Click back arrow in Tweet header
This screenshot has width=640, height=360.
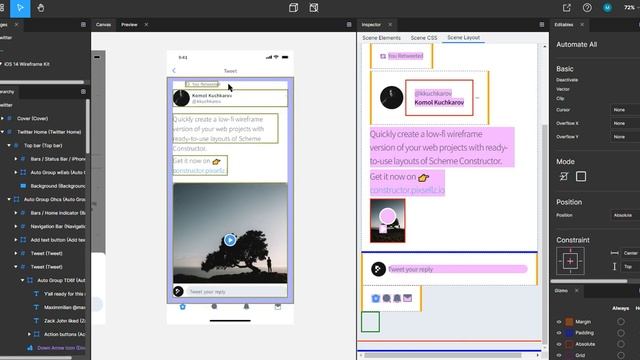coord(174,71)
